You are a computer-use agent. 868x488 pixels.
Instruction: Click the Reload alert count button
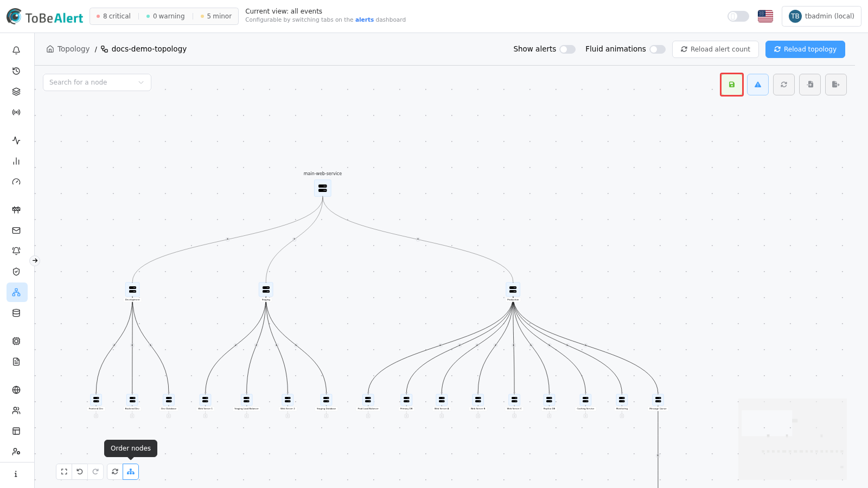pyautogui.click(x=716, y=49)
